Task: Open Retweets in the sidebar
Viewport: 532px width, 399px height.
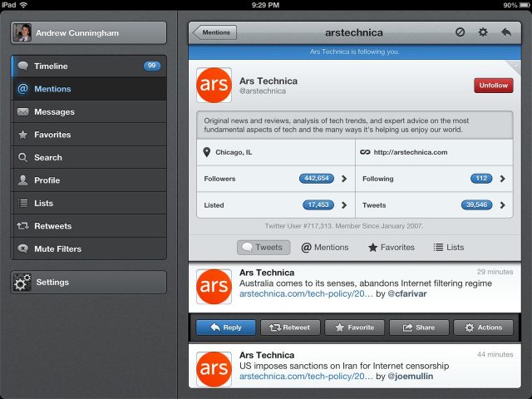Action: pos(89,226)
